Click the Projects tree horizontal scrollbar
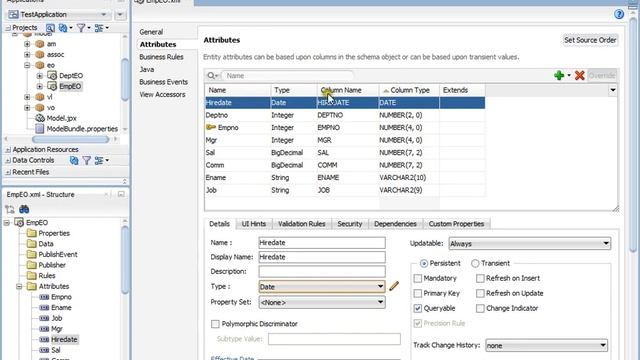Viewport: 640px width, 360px height. [x=70, y=139]
